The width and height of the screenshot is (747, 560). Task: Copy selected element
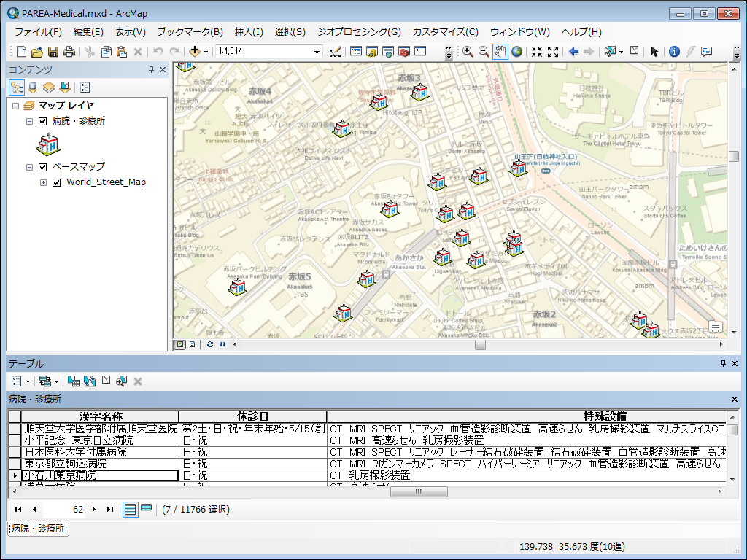[107, 52]
